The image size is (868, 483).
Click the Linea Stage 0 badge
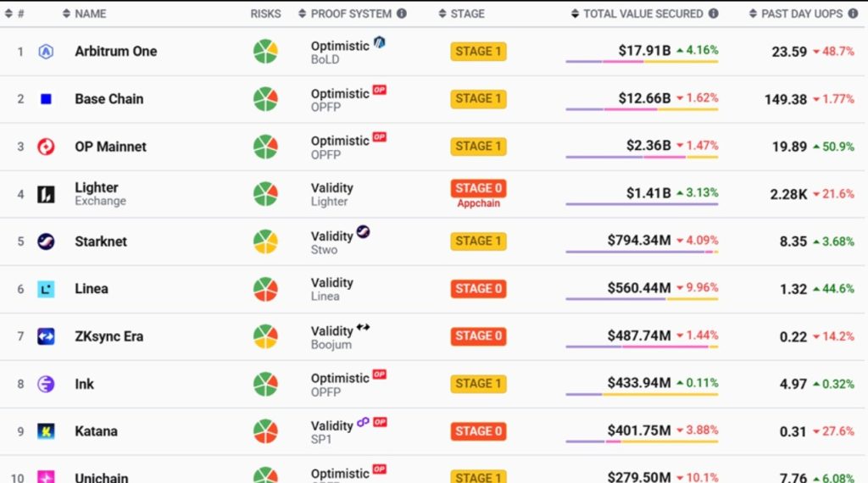[478, 289]
